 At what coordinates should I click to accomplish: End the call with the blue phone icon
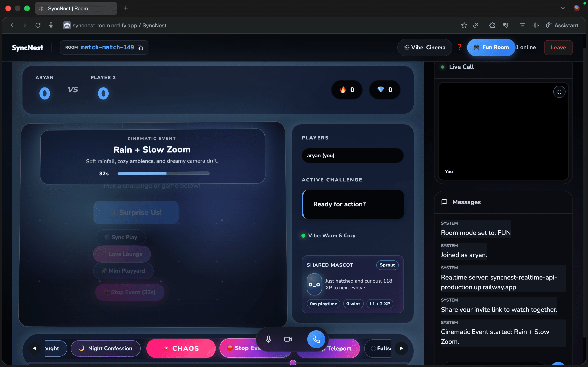click(x=316, y=339)
